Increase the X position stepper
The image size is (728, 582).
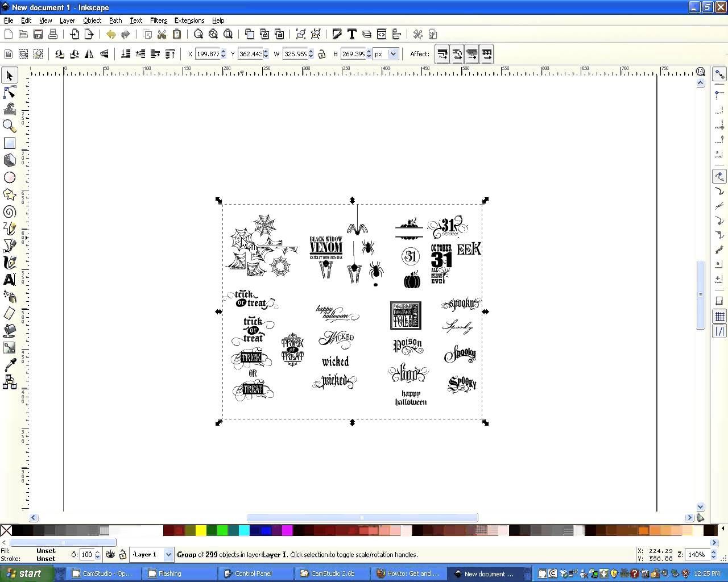click(224, 51)
